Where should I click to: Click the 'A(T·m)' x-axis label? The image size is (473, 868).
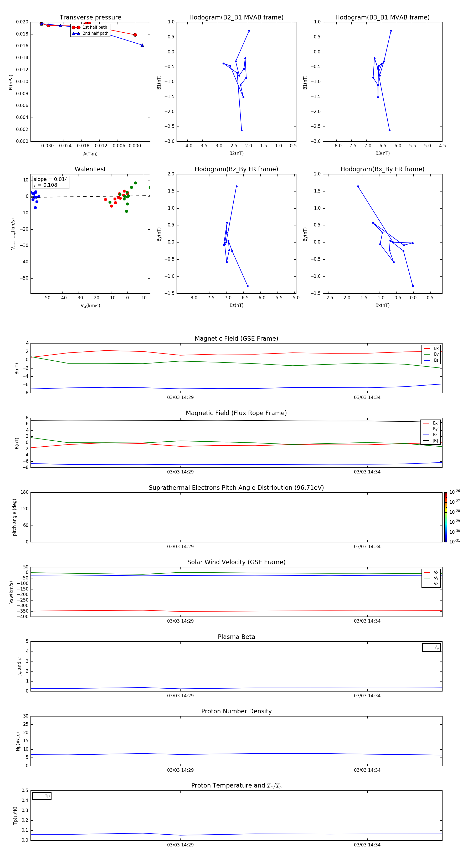90,154
